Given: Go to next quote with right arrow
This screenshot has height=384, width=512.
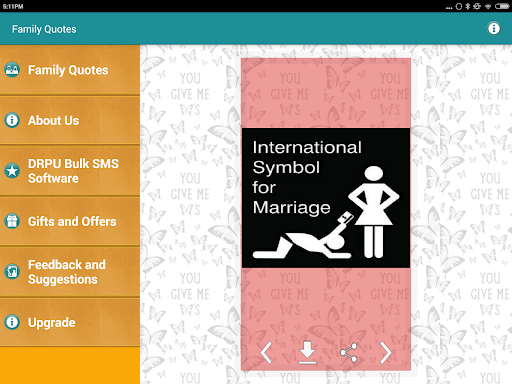Looking at the screenshot, I should [386, 352].
